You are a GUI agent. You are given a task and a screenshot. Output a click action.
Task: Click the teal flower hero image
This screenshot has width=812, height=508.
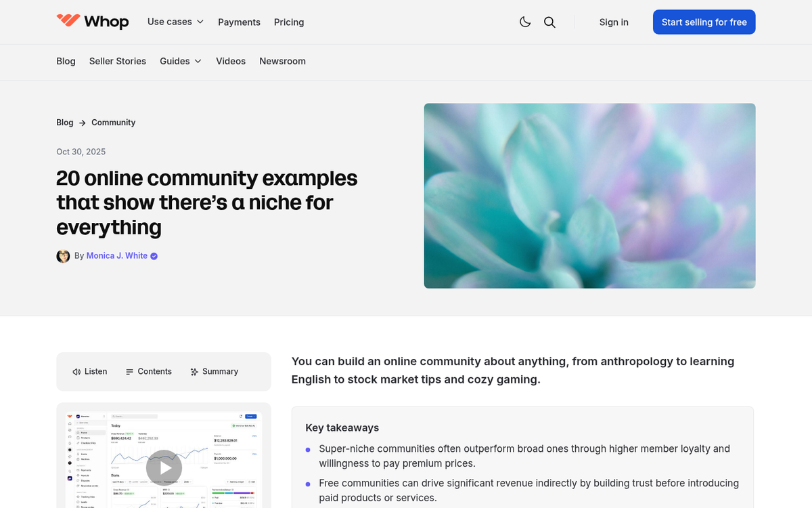click(589, 196)
